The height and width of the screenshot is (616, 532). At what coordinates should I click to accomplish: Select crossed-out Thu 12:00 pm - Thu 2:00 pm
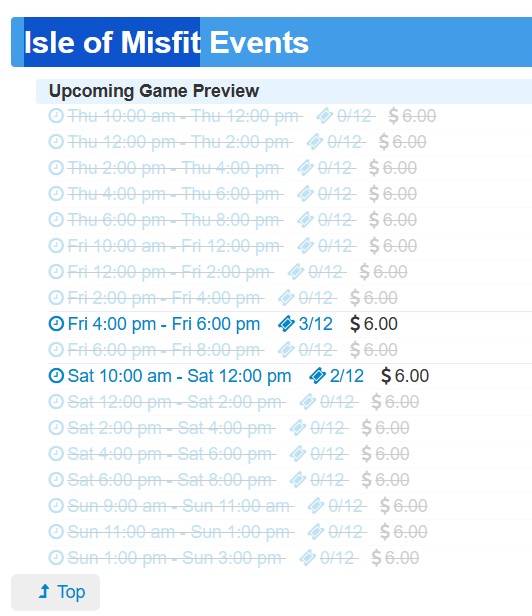point(179,142)
